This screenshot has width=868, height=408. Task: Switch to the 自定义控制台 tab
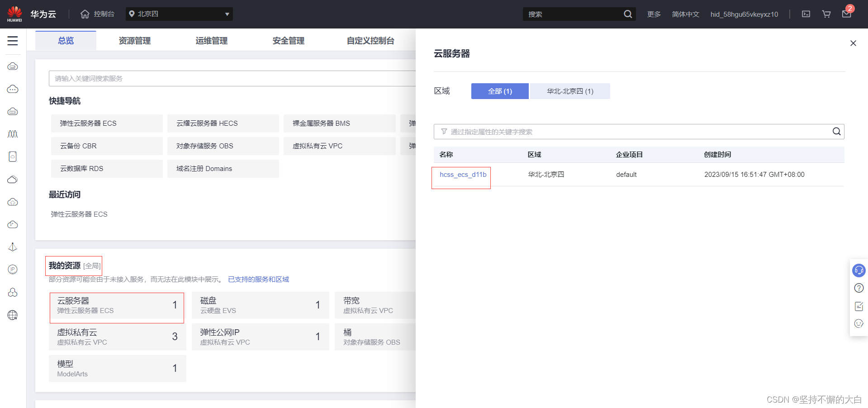370,41
